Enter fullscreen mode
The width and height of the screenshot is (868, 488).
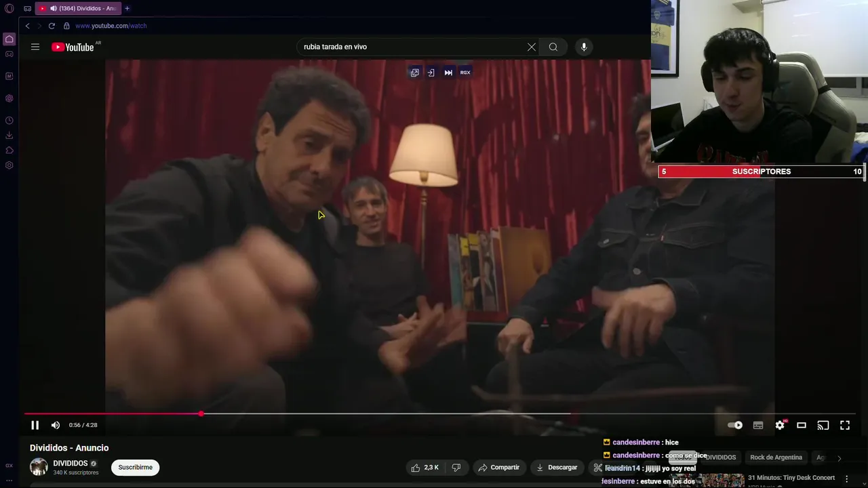[845, 425]
